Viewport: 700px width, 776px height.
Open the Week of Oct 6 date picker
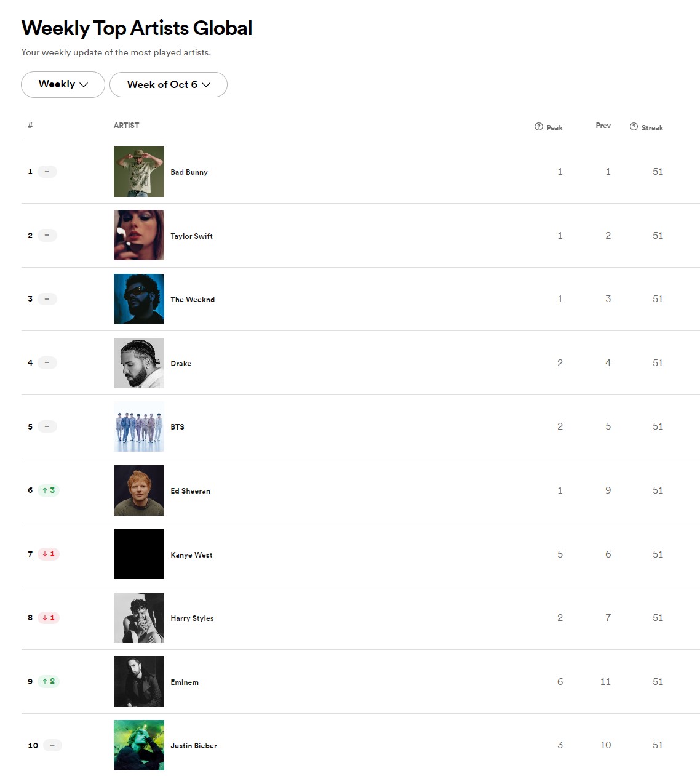(x=168, y=84)
